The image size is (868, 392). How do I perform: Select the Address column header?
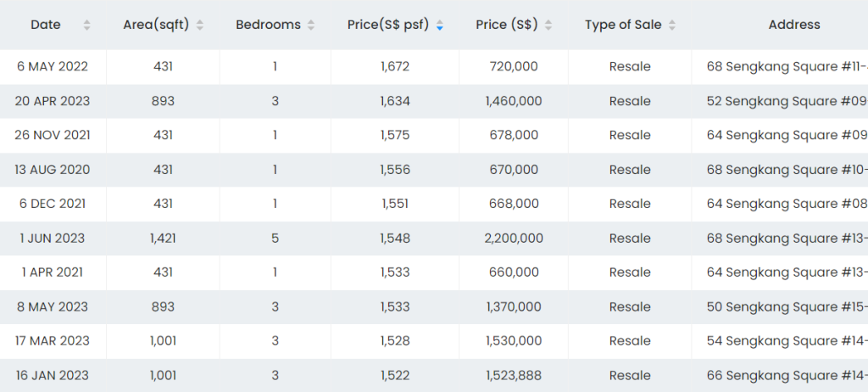click(x=794, y=25)
